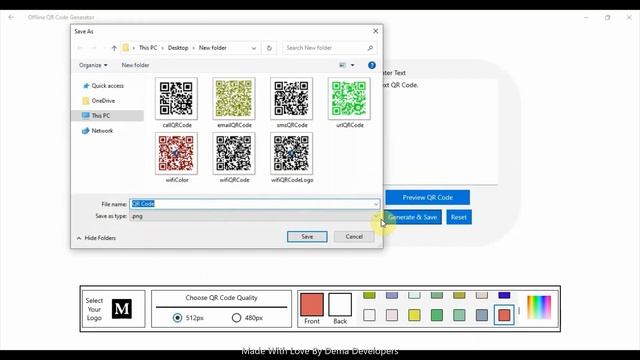Screen dimensions: 640x360
Task: Close the Save As dialog
Action: pyautogui.click(x=376, y=31)
